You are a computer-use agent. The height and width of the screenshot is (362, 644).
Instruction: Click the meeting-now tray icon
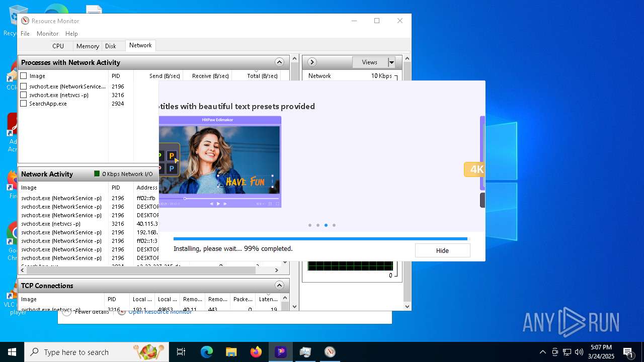click(555, 352)
